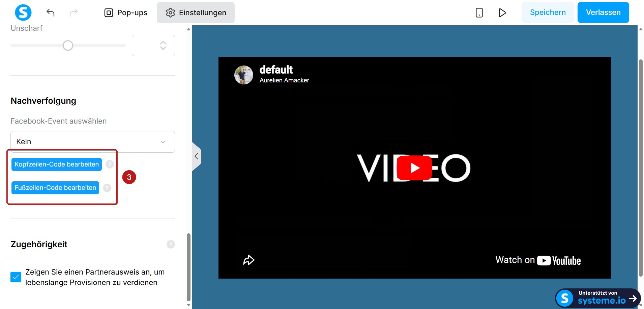This screenshot has height=309, width=644.
Task: Uncheck the Partnerausweis checkbox
Action: [x=16, y=277]
